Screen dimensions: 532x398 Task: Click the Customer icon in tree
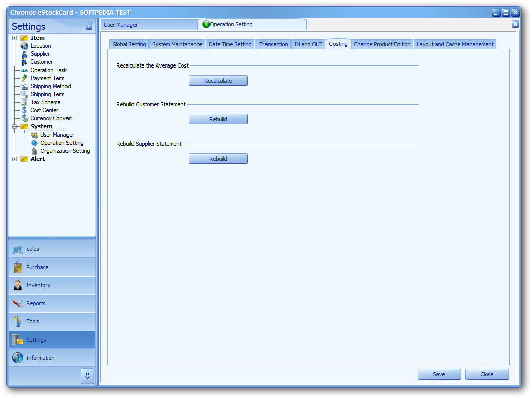tap(24, 62)
